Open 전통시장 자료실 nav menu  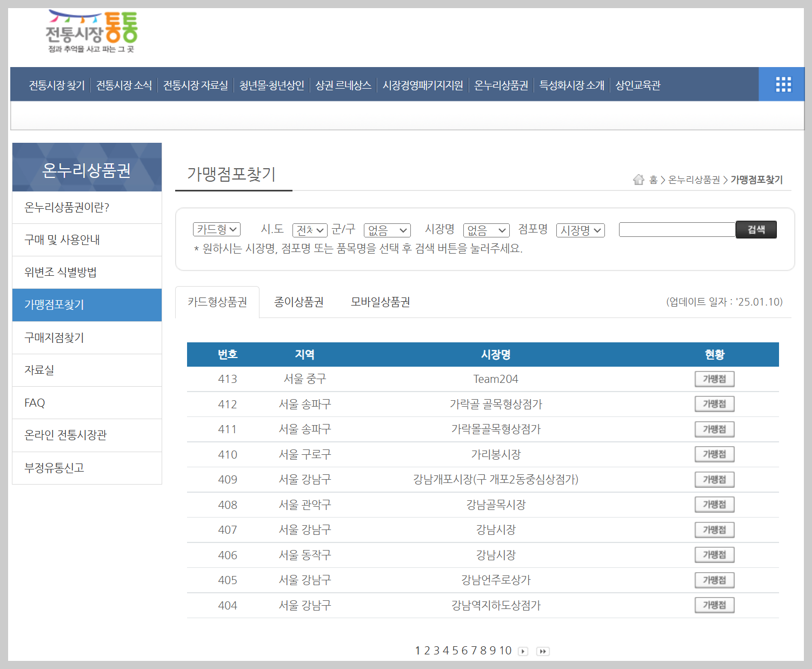pos(196,85)
